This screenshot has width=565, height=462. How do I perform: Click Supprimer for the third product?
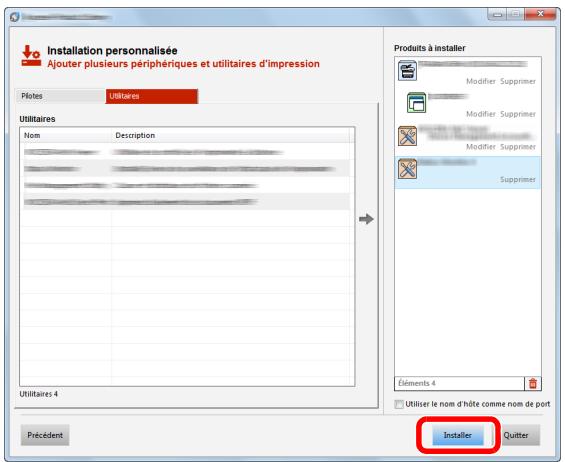tap(518, 147)
